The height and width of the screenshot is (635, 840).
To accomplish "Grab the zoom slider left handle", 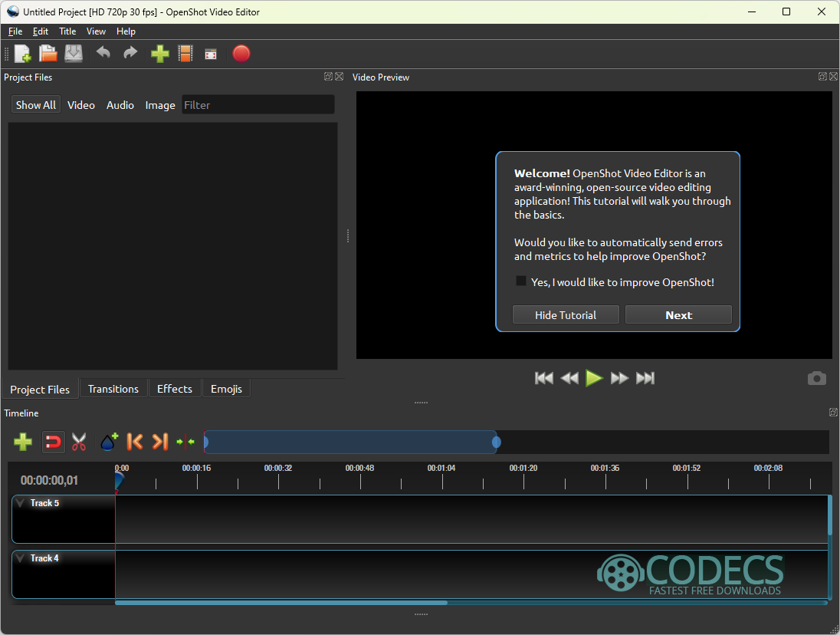I will point(205,442).
